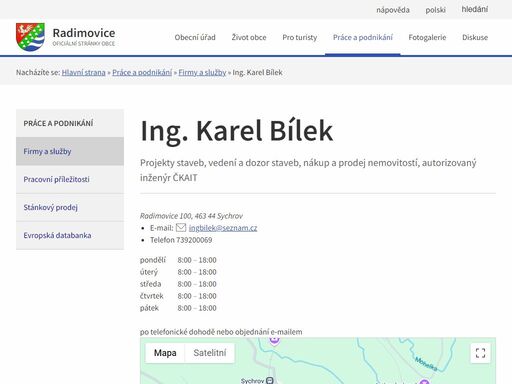Open the Diskuse page
This screenshot has height=384, width=512.
point(475,37)
